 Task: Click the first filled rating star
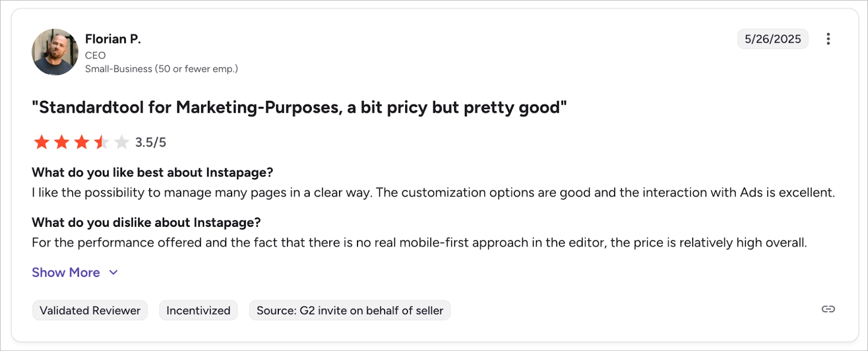(x=42, y=142)
